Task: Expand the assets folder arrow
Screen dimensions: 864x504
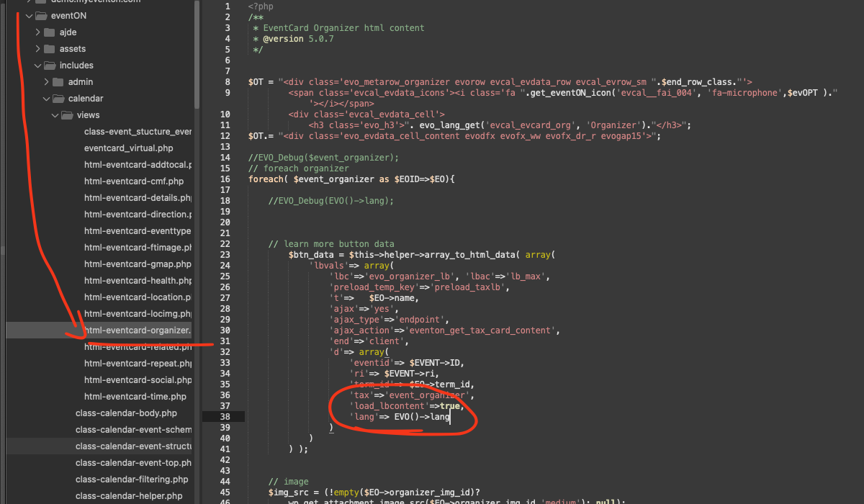Action: (37, 48)
